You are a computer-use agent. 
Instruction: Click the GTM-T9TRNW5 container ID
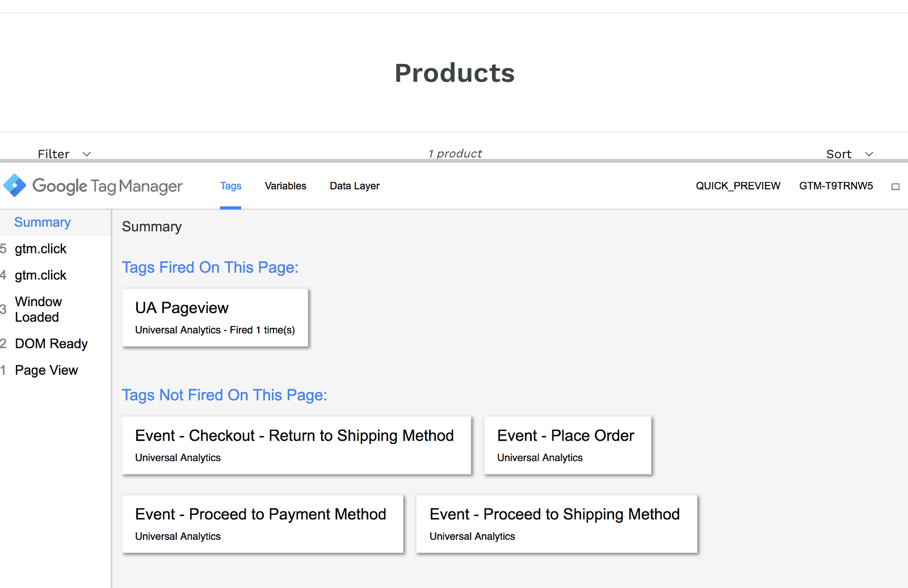pos(836,186)
